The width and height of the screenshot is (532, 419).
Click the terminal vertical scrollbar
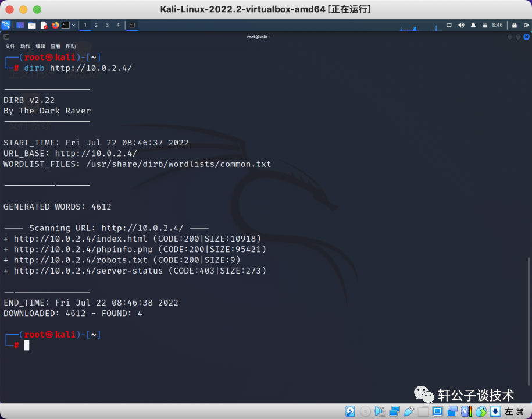(529, 321)
